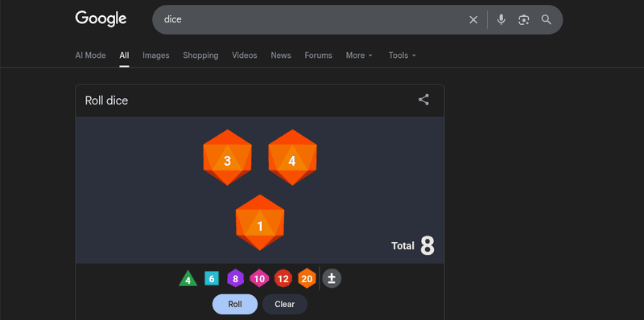
Task: Open the News tab
Action: point(281,55)
